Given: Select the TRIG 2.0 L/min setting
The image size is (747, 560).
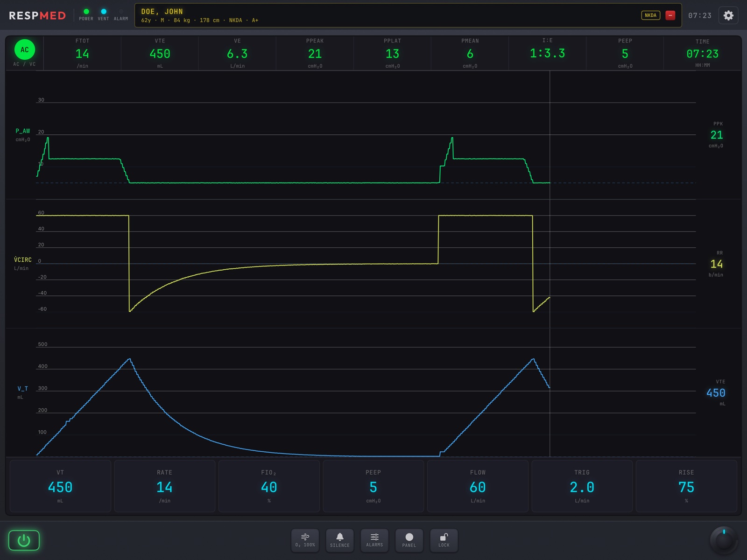Looking at the screenshot, I should [x=582, y=486].
